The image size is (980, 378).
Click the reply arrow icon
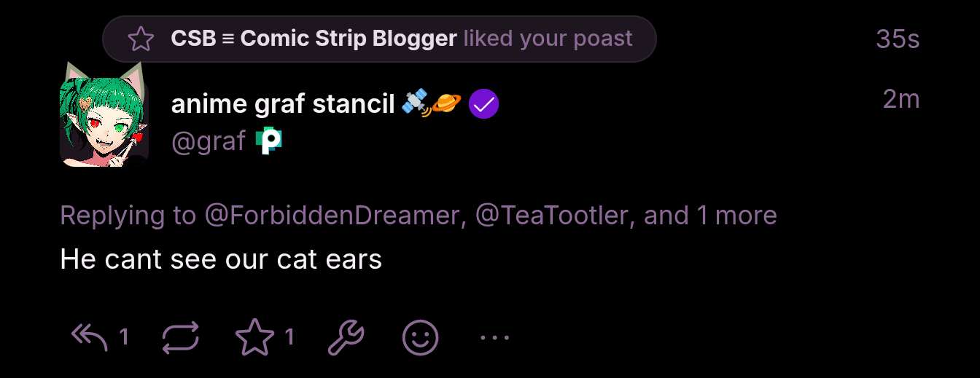tap(90, 337)
